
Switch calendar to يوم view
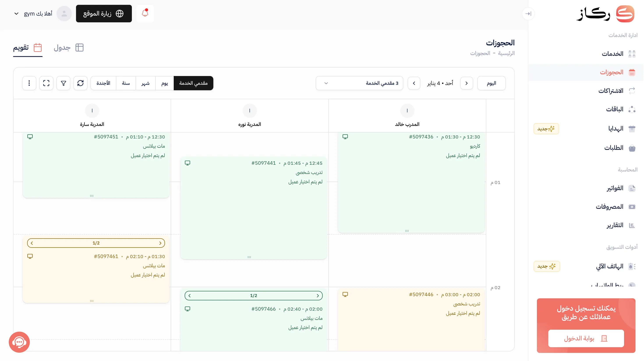165,83
